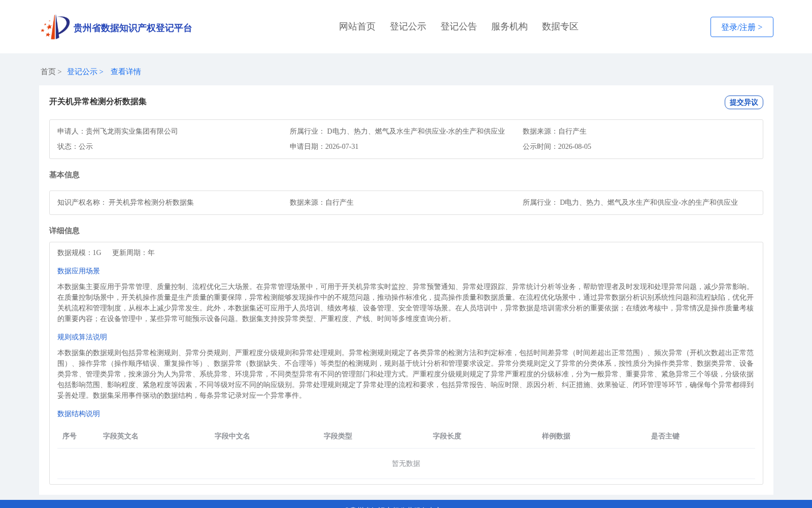Select the title 开关机异常检测分析数据集
The width and height of the screenshot is (812, 508).
pyautogui.click(x=98, y=102)
